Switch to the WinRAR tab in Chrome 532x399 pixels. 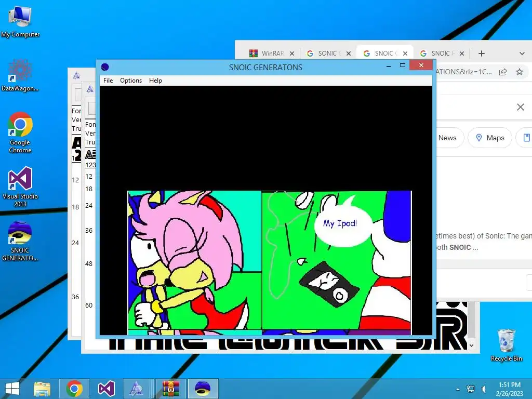point(268,54)
